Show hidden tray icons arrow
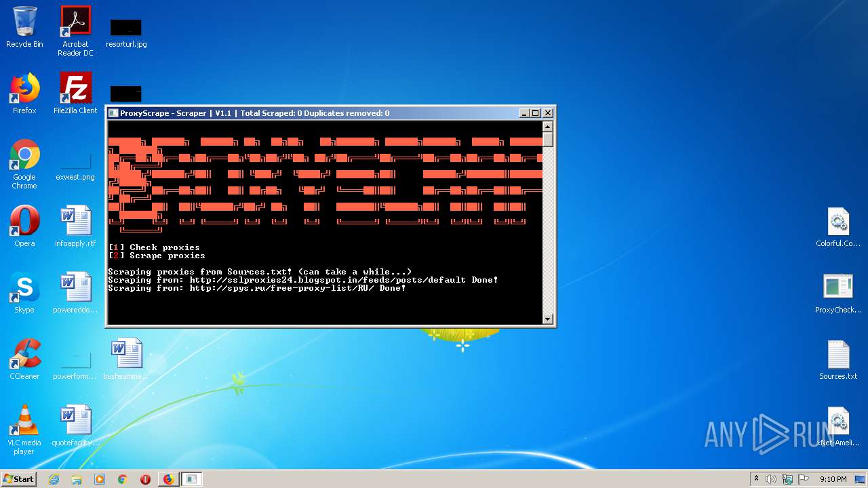 click(x=756, y=479)
